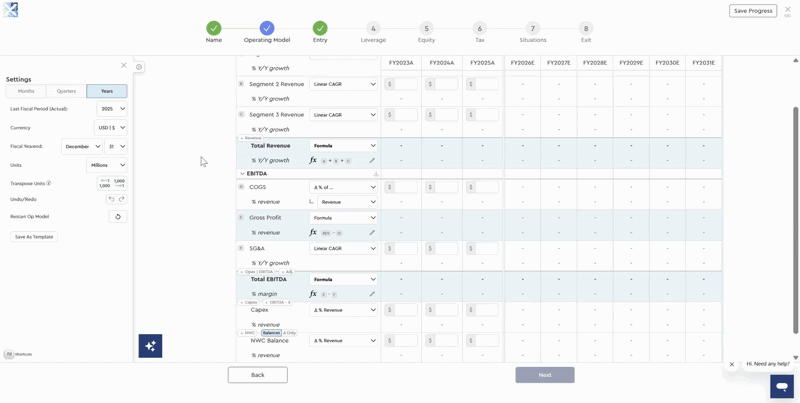Viewport: 800px width, 403px height.
Task: Click the ESC close icon at top right
Action: 788,11
